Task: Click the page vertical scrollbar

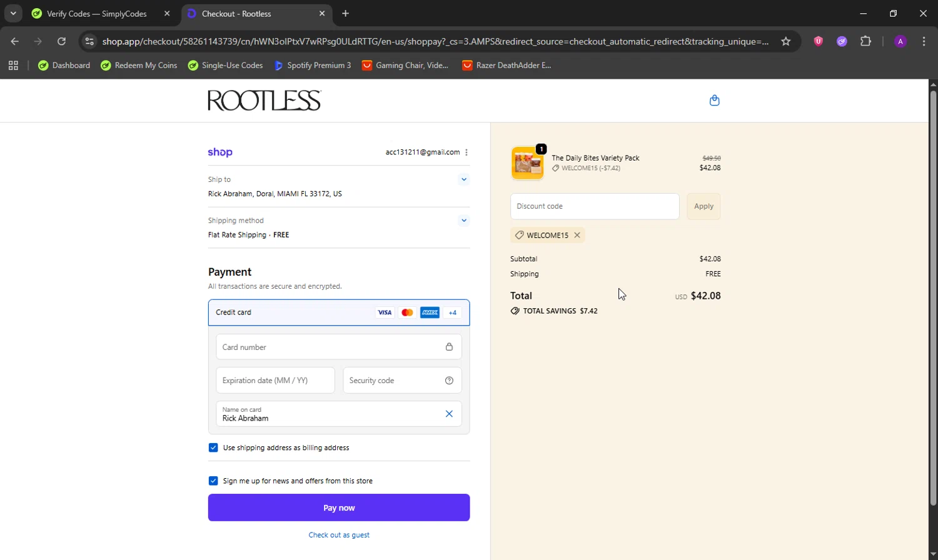Action: pyautogui.click(x=933, y=297)
